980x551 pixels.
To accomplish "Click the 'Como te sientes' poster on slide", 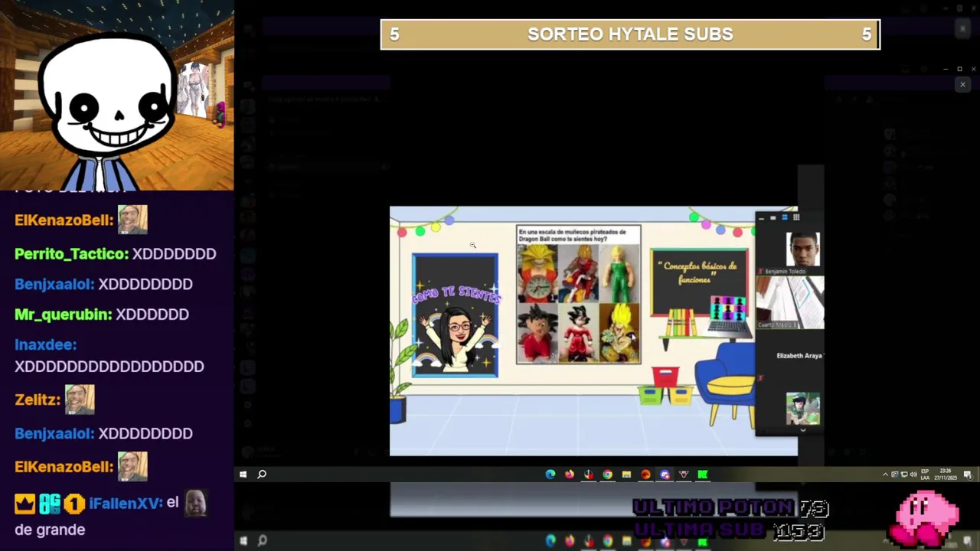I will click(x=455, y=315).
